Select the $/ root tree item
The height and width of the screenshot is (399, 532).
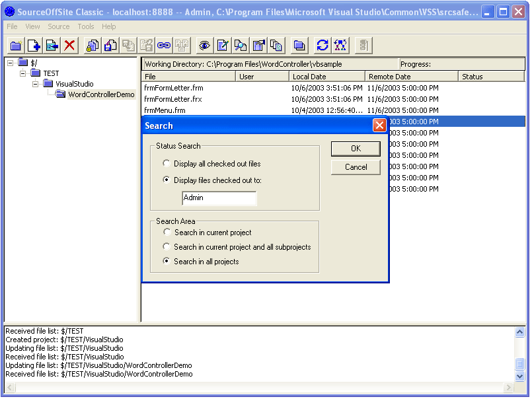coord(34,63)
